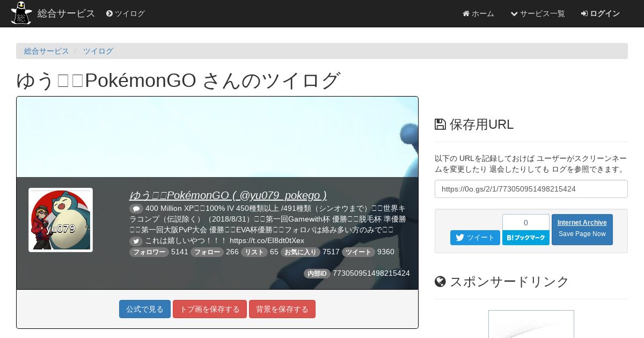Open the 総合サービス brand link in navbar
Screen dimensions: 644x338
pos(66,13)
